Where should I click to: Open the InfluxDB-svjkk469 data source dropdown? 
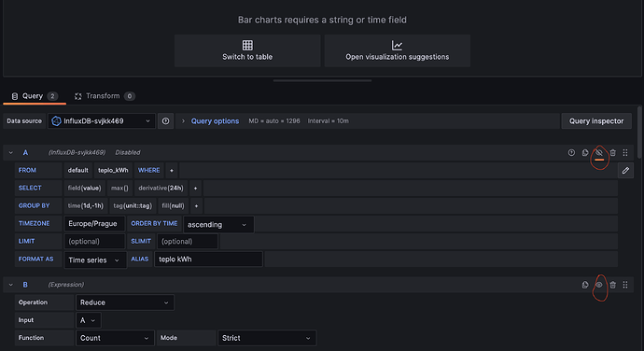pyautogui.click(x=102, y=120)
